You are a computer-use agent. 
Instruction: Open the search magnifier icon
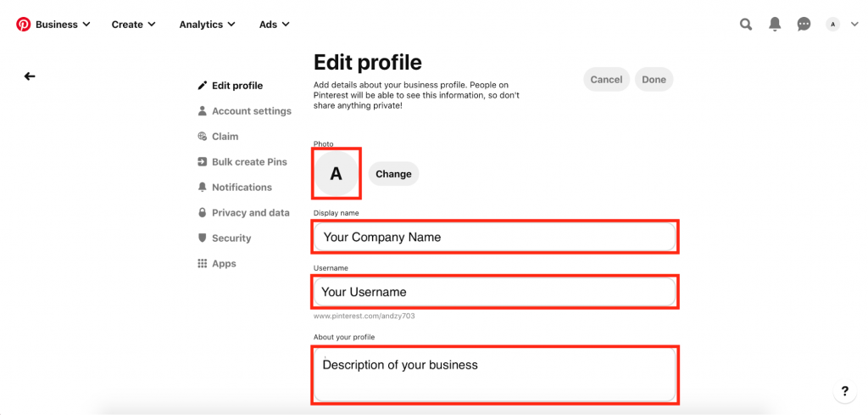746,25
